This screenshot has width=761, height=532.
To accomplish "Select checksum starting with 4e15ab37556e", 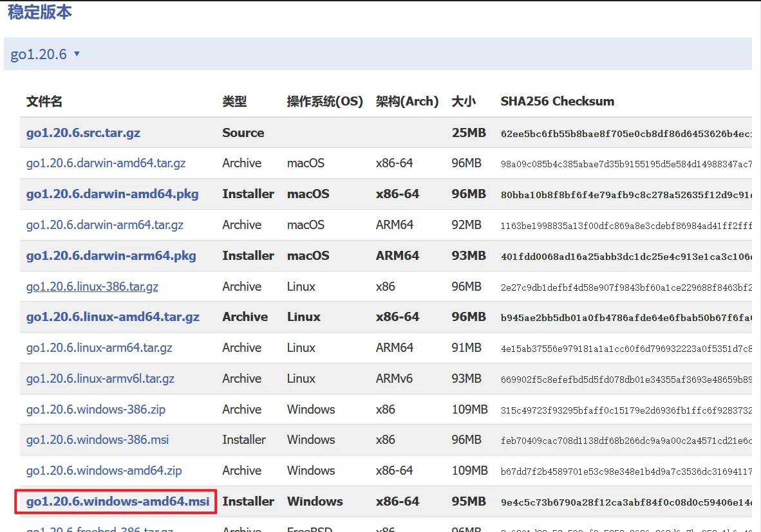I will click(626, 349).
